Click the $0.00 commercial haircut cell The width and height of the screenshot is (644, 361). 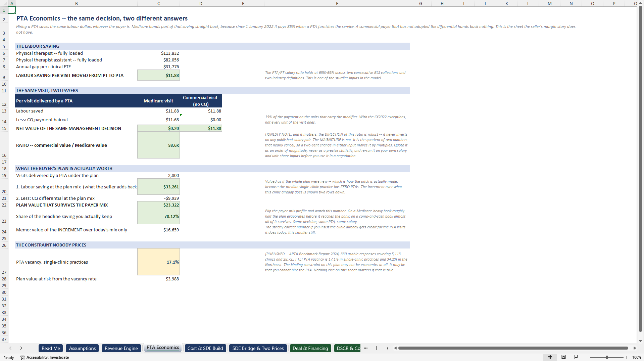[x=201, y=120]
